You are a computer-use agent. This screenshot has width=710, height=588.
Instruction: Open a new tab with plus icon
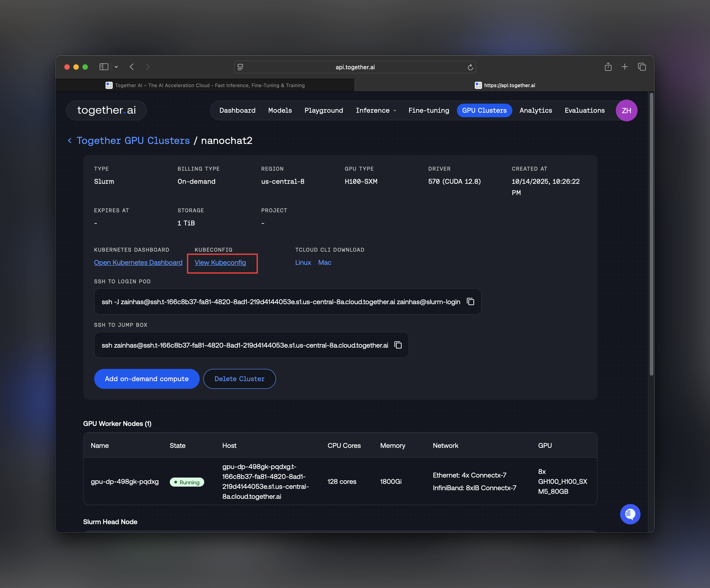click(624, 67)
